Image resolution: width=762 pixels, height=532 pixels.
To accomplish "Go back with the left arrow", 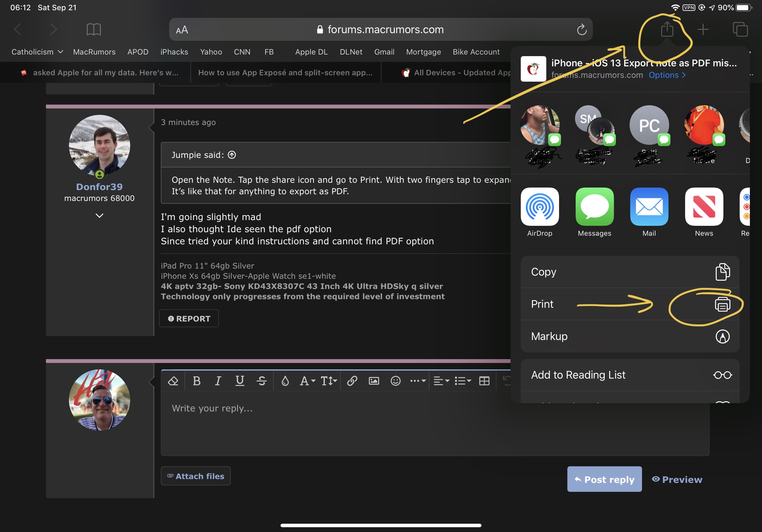I will pos(18,30).
